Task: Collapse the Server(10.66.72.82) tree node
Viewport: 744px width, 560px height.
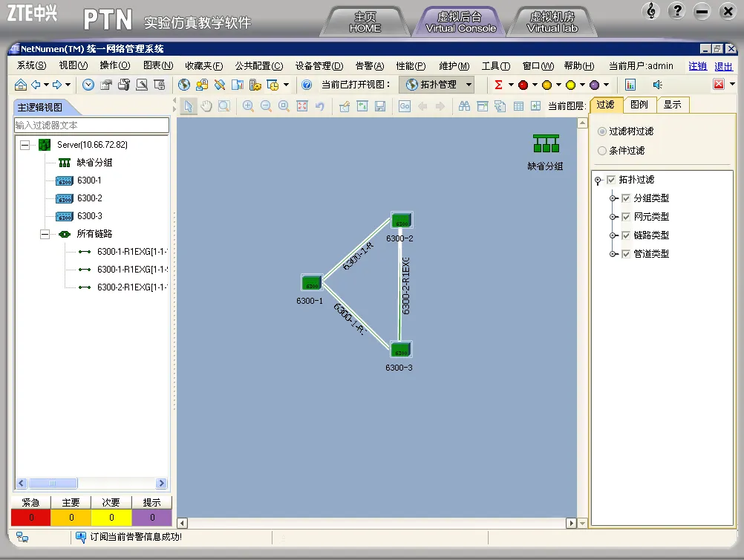Action: (25, 145)
